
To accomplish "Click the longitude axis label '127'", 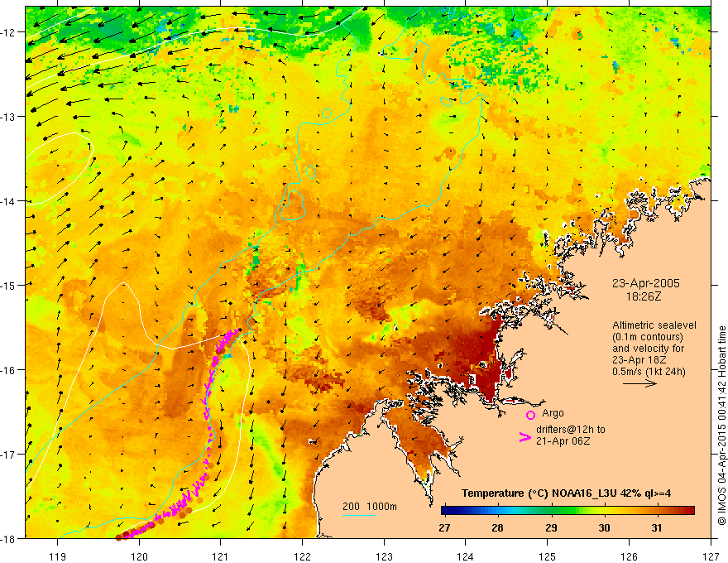I will (711, 557).
